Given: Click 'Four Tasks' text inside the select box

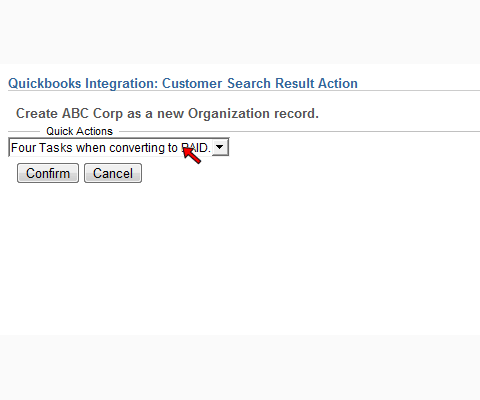Looking at the screenshot, I should (42, 147).
